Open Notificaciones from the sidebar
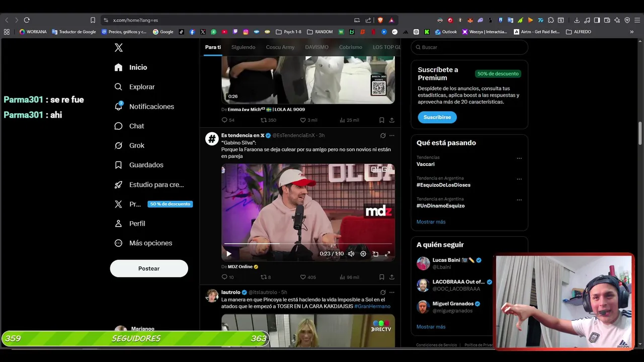The height and width of the screenshot is (362, 644). (x=144, y=107)
